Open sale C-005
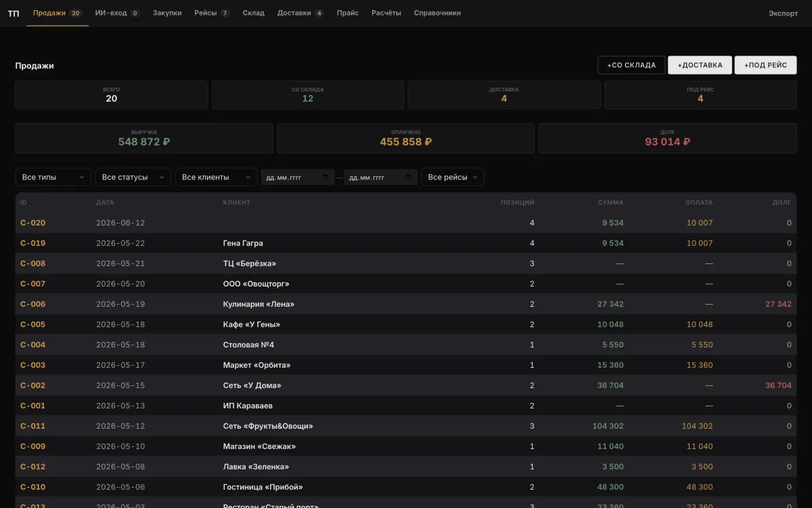 click(x=33, y=324)
